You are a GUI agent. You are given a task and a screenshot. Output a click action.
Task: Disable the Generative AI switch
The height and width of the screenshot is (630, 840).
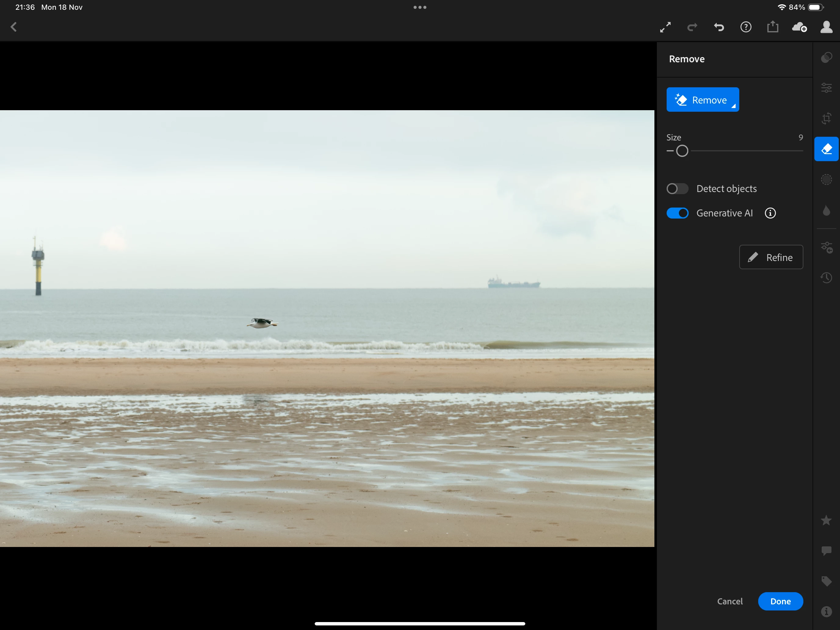(x=677, y=213)
